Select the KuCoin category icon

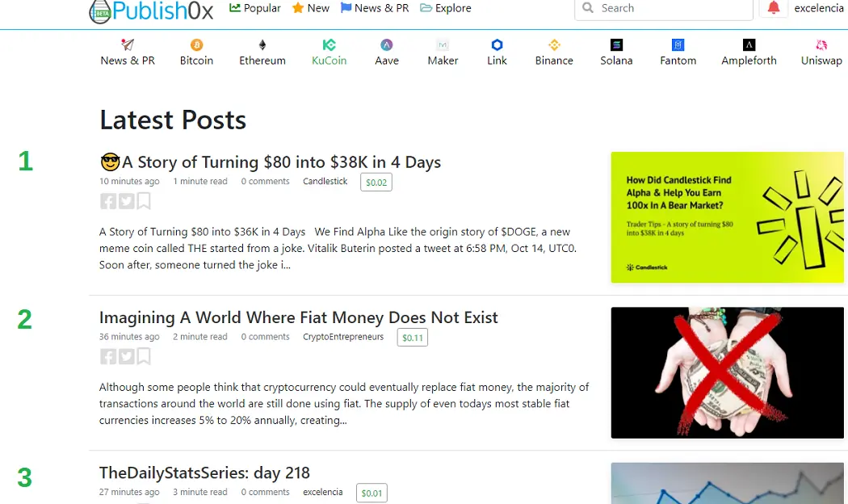pos(329,45)
